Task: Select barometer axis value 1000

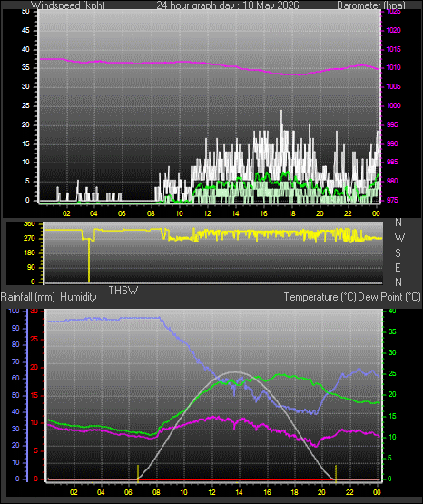Action: point(393,105)
